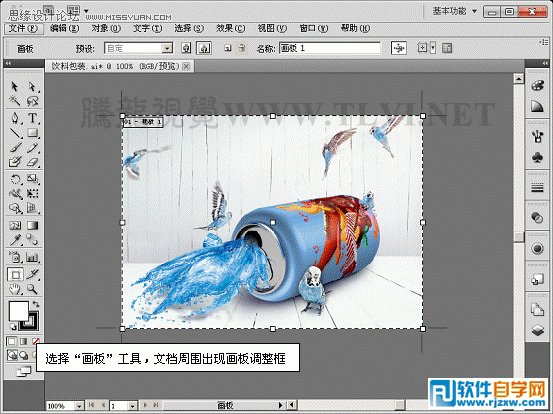Image resolution: width=553 pixels, height=414 pixels.
Task: Select the Artboard tool
Action: [15, 274]
